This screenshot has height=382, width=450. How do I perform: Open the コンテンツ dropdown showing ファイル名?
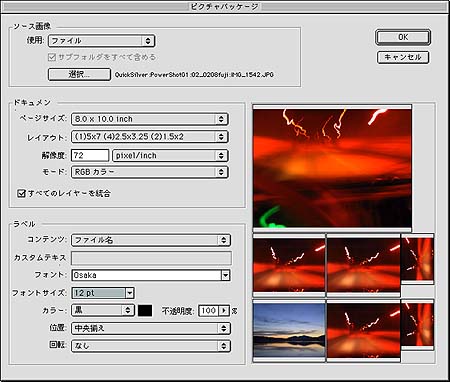(151, 240)
